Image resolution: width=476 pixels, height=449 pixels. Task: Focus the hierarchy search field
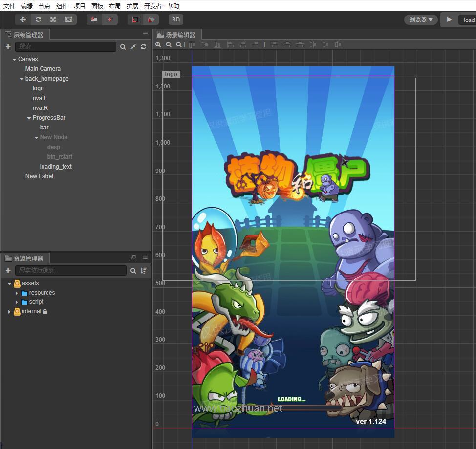point(65,46)
